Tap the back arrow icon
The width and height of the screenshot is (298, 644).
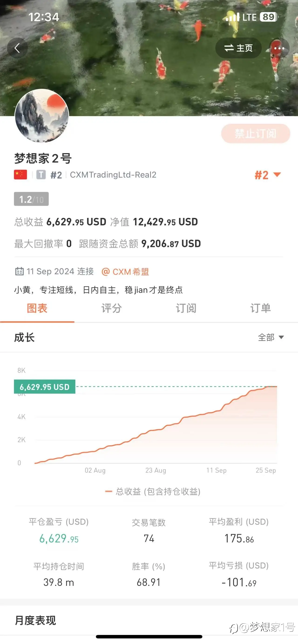pyautogui.click(x=17, y=48)
